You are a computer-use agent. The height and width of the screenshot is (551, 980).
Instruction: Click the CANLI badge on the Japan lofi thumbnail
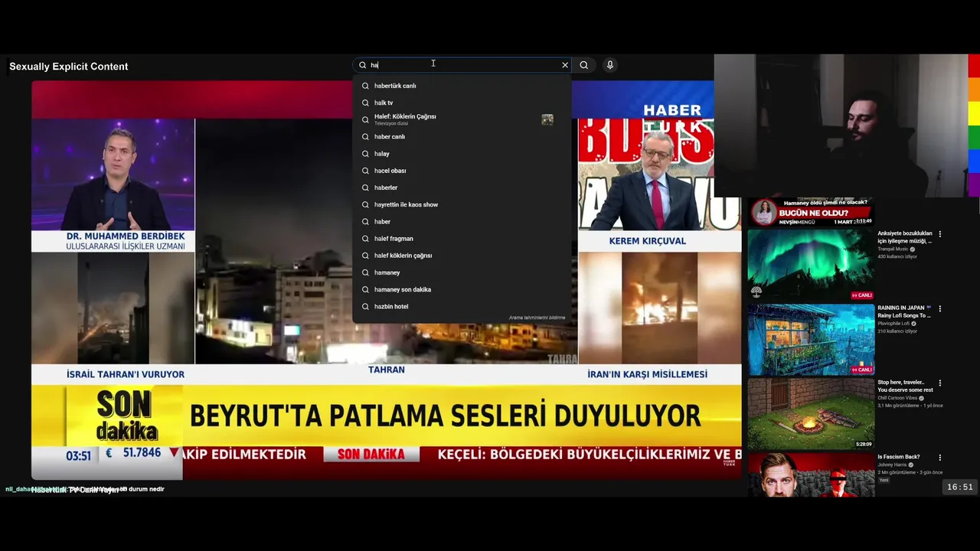tap(862, 370)
